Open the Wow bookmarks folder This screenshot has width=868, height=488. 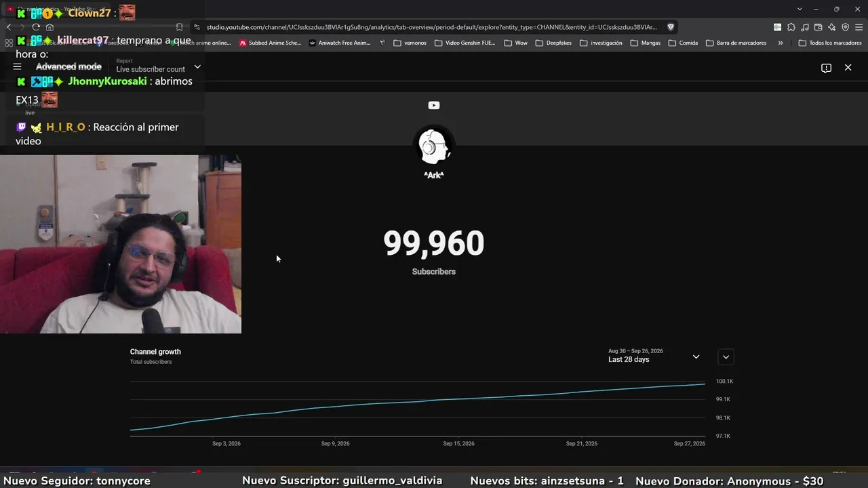pyautogui.click(x=515, y=43)
